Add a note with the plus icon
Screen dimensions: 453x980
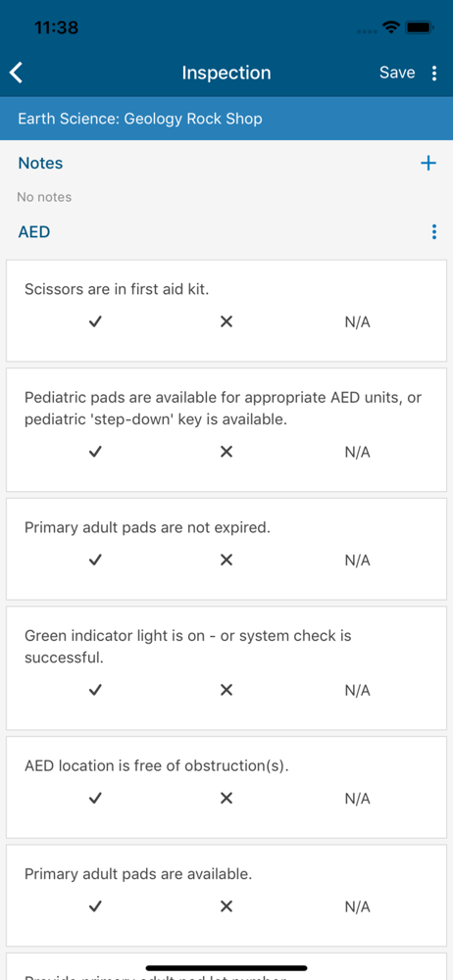click(x=428, y=164)
